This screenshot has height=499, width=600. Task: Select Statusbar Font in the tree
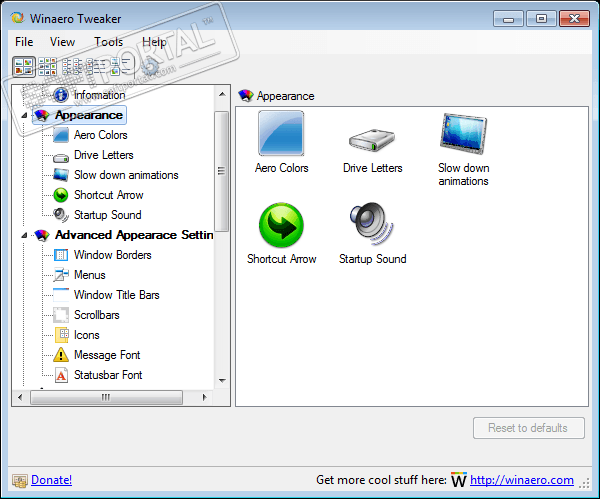point(108,375)
